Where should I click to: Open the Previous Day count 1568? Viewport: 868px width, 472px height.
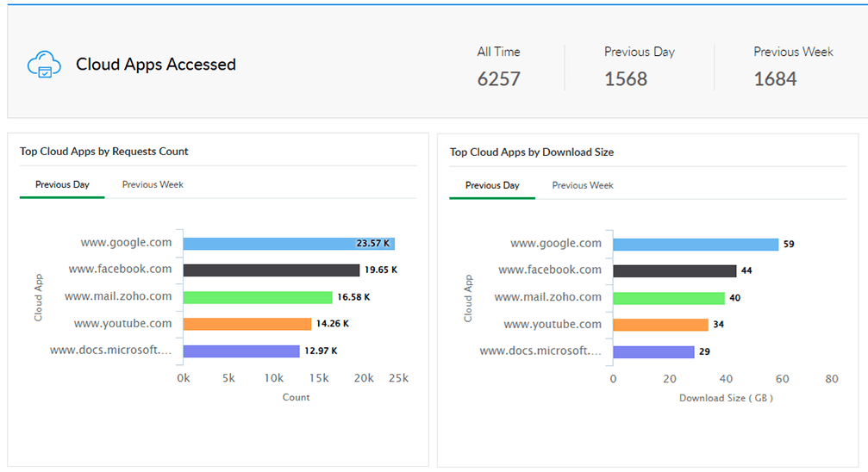[626, 79]
